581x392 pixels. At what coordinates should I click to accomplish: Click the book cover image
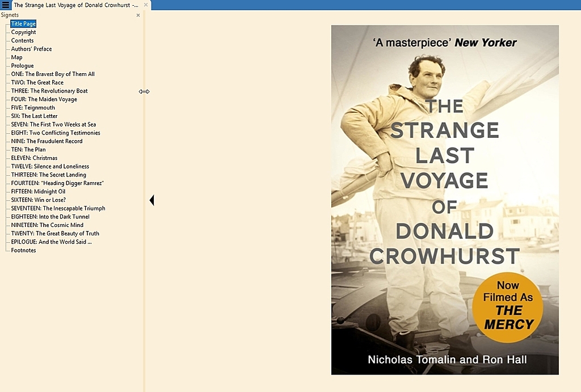445,200
